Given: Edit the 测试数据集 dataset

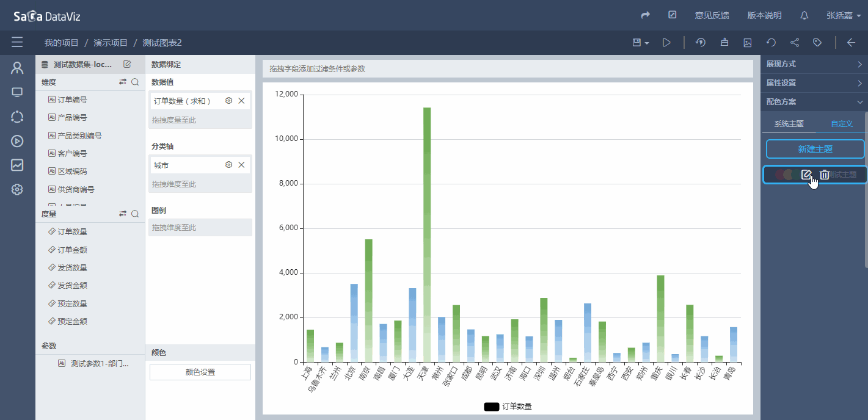Looking at the screenshot, I should pos(127,64).
